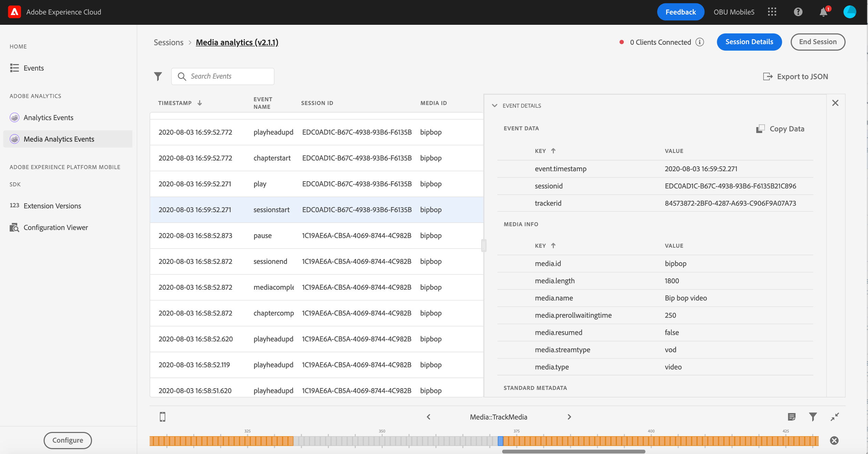The image size is (868, 454).
Task: Select the 16:58:52.119 playheadupdate row
Action: click(317, 365)
